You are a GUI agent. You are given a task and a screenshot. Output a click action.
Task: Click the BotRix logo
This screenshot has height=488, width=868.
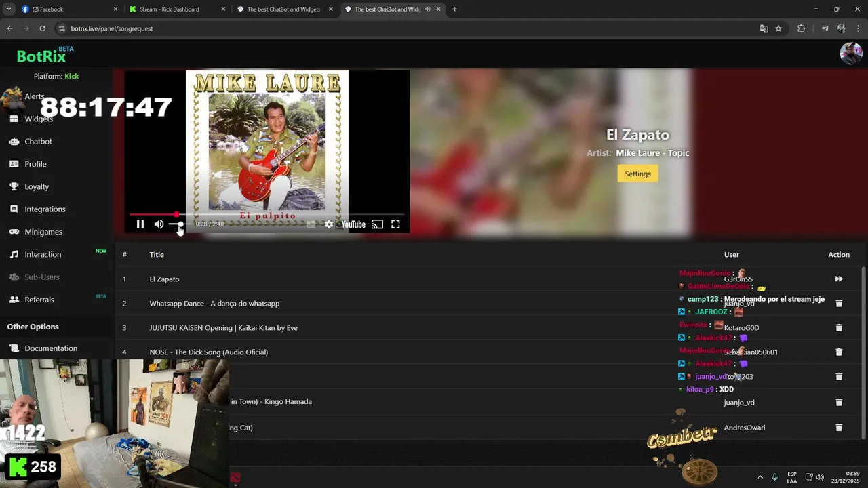click(41, 56)
